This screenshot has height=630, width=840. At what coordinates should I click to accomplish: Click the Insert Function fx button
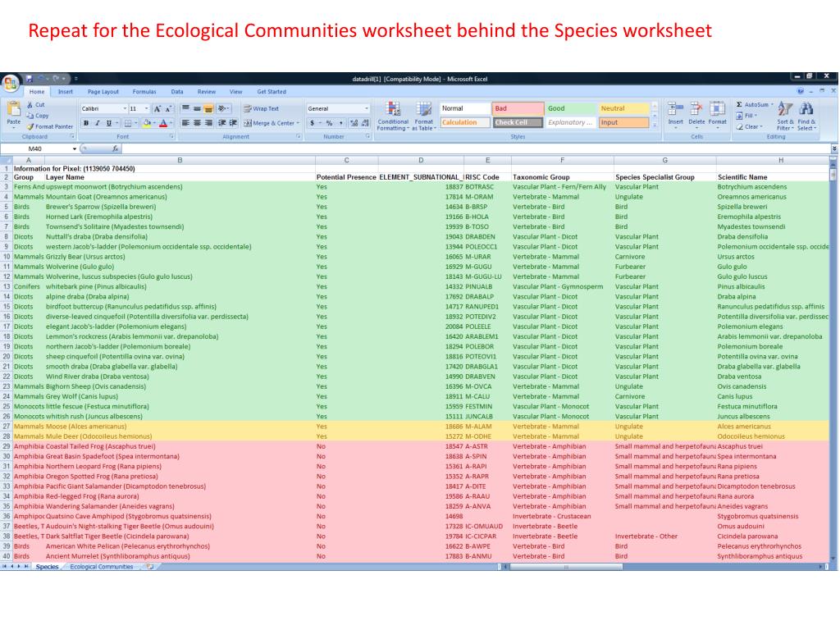pyautogui.click(x=115, y=148)
